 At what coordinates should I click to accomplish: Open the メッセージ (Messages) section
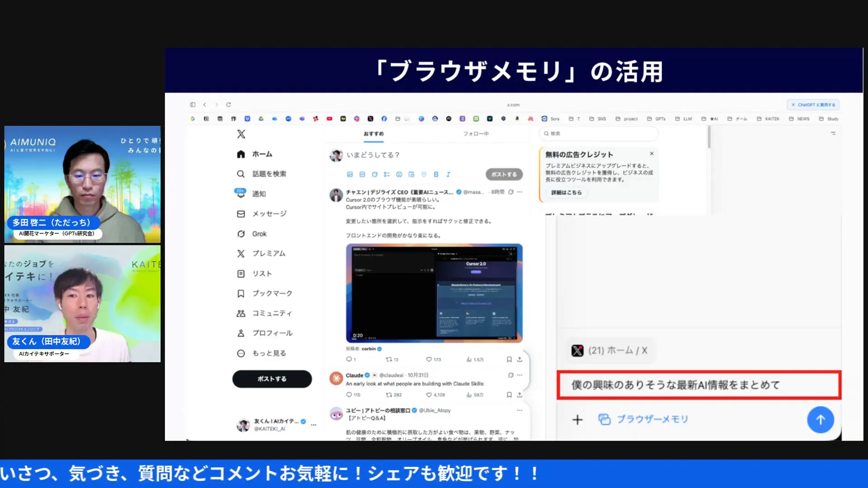pos(269,214)
